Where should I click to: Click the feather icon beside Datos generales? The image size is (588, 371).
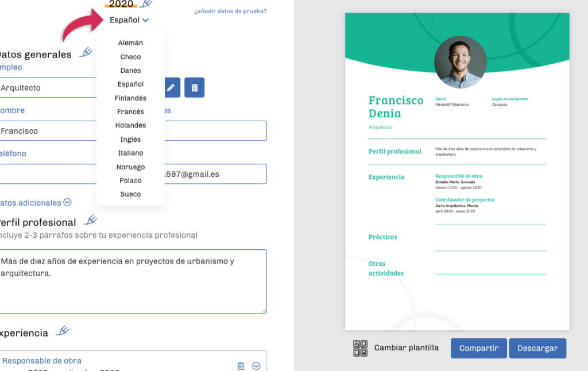pyautogui.click(x=86, y=52)
